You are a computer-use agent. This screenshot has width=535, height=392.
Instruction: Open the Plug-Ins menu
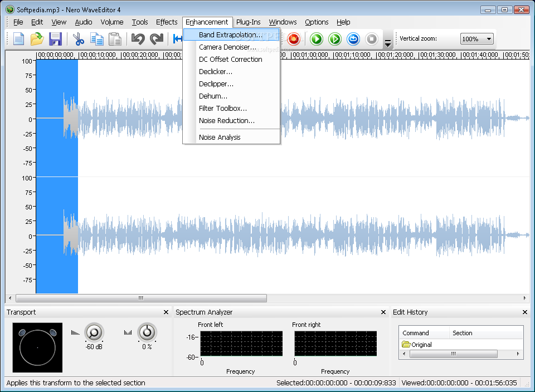pos(249,22)
